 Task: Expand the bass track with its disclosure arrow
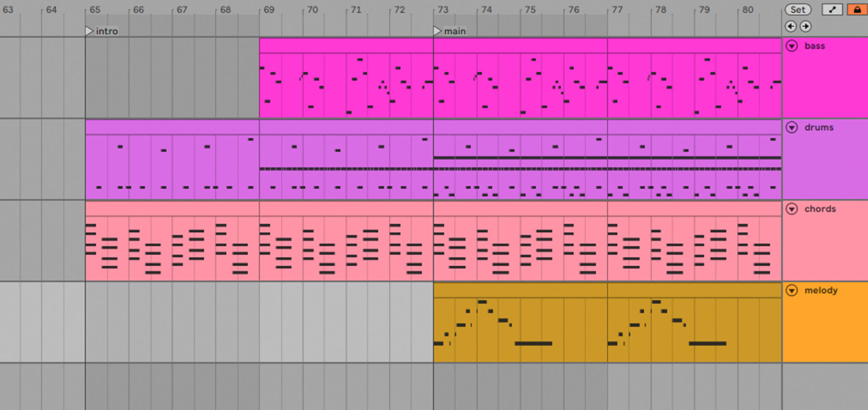tap(792, 46)
